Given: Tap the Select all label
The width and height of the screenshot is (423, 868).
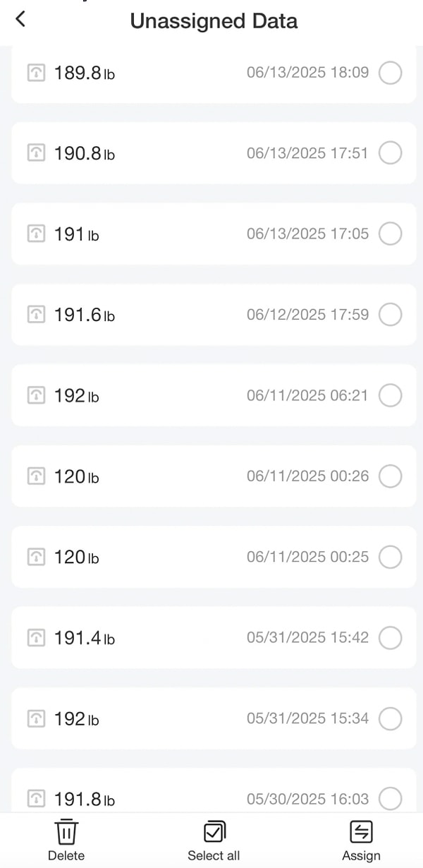Looking at the screenshot, I should pos(214,855).
